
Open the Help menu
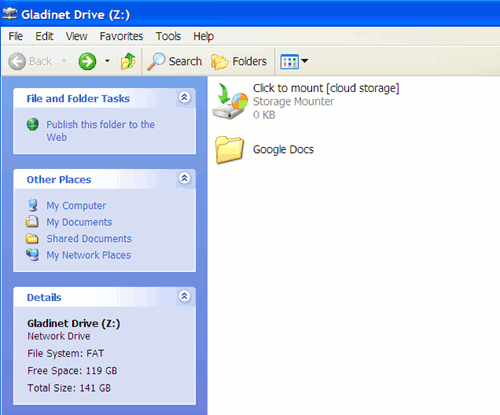[203, 36]
